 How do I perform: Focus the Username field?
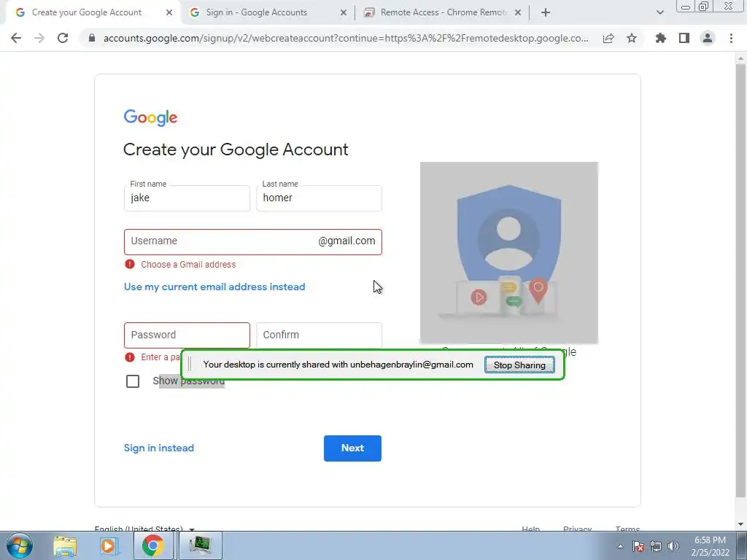[253, 242]
